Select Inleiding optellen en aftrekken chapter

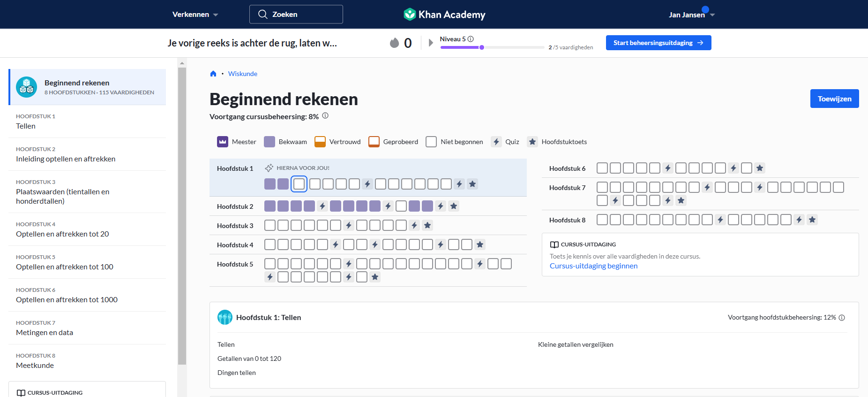point(87,154)
